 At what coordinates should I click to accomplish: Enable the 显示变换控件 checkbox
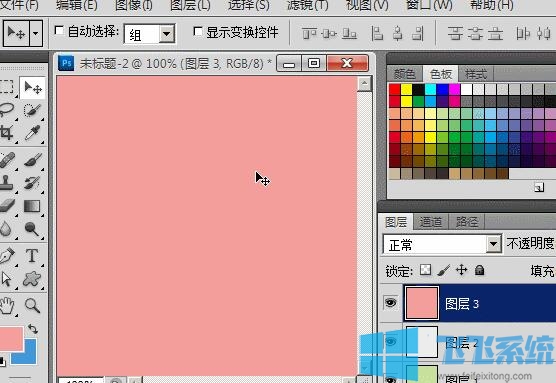(198, 32)
